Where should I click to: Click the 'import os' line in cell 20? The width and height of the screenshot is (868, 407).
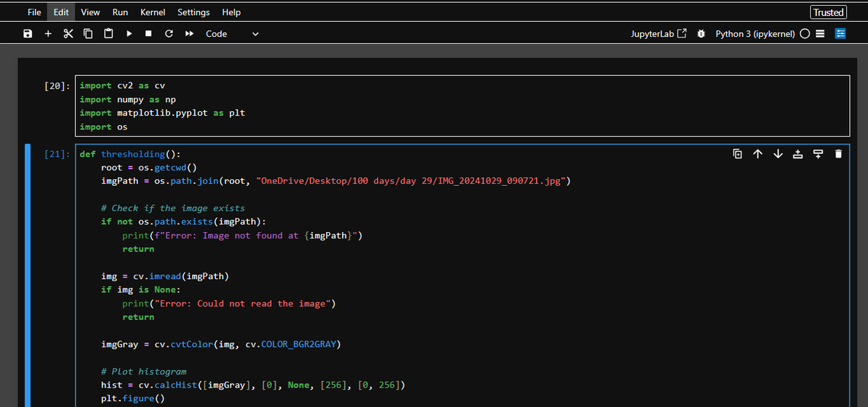coord(103,127)
